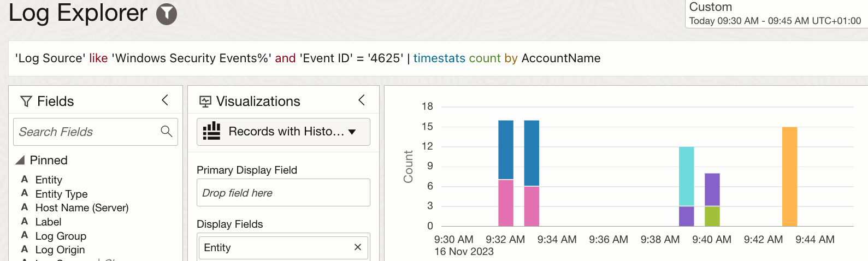Screen dimensions: 868x261
Task: Click the search magnifier in Search Fields
Action: pos(167,131)
